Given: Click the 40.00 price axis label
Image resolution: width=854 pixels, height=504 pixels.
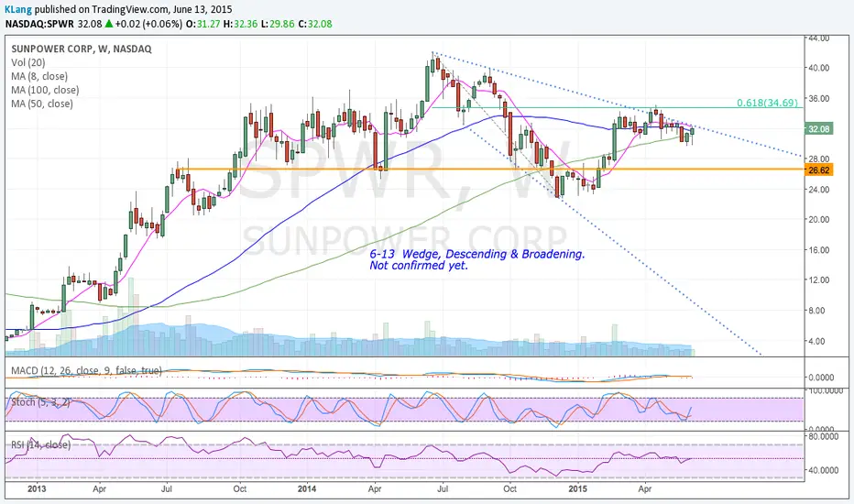Looking at the screenshot, I should pos(819,68).
